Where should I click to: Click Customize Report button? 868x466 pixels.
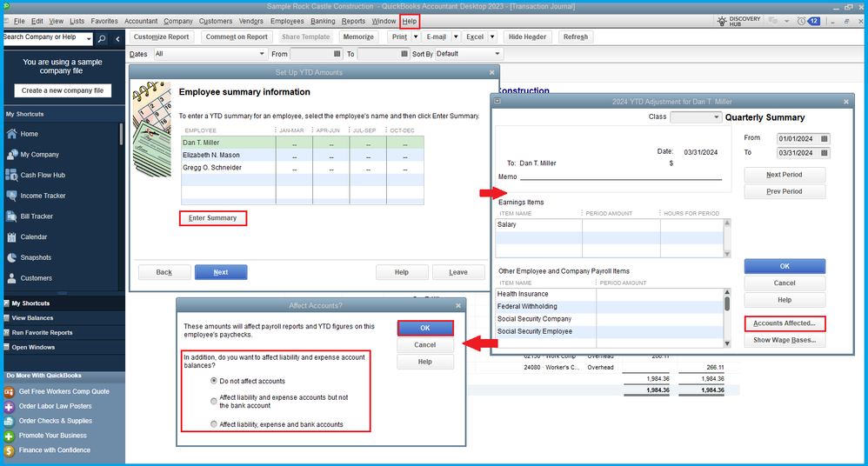click(x=161, y=37)
